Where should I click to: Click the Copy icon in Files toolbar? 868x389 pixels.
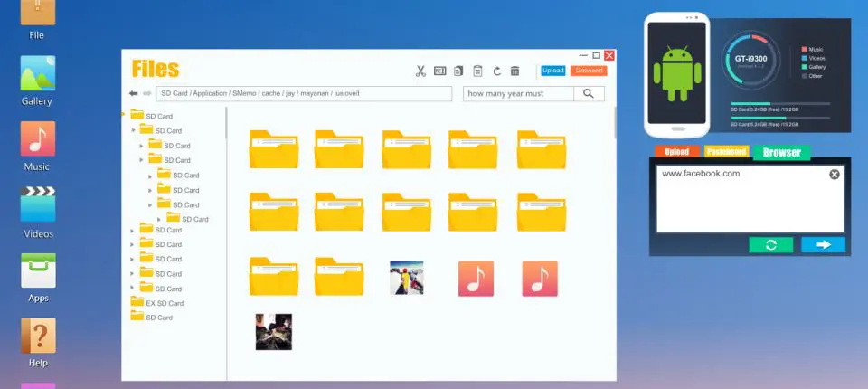(459, 71)
